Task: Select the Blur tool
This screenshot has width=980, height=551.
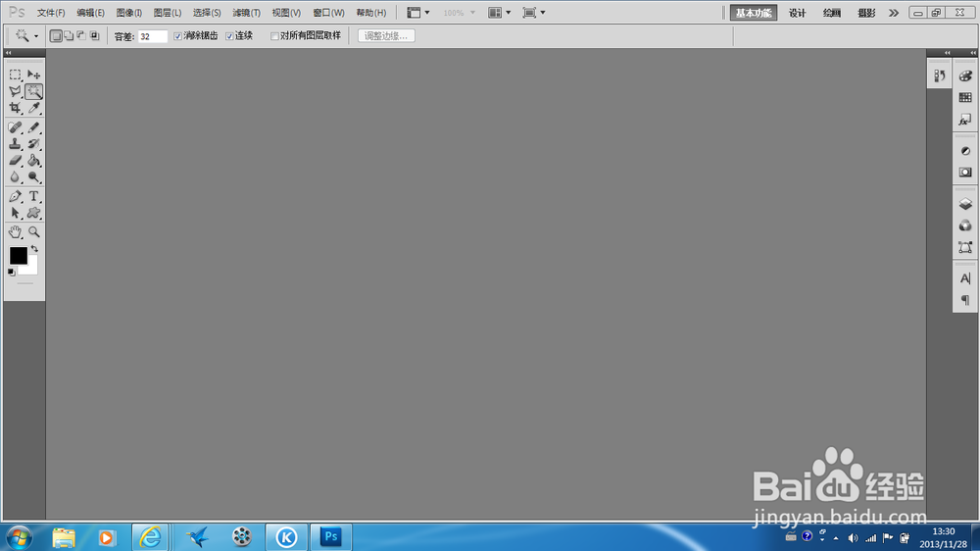Action: [x=15, y=177]
